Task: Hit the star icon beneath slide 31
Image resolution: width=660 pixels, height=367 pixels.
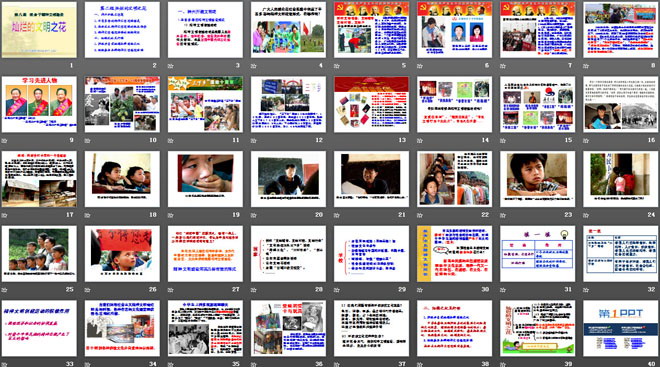Action: pos(503,290)
